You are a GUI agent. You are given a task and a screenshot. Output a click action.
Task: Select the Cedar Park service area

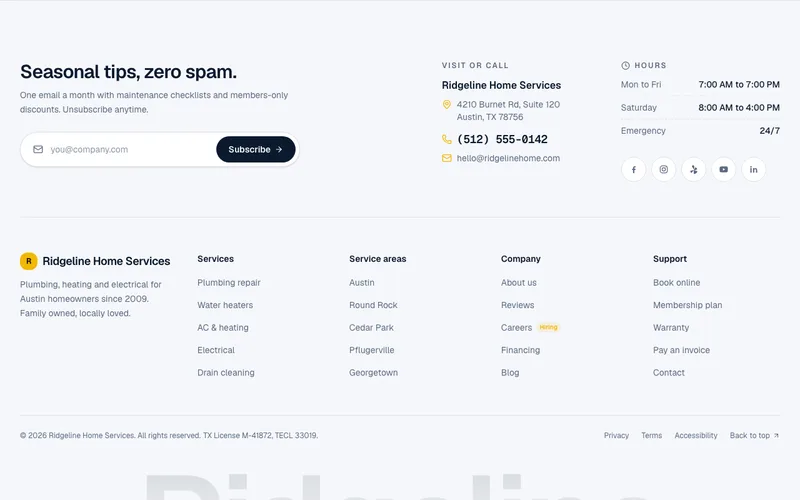point(371,328)
